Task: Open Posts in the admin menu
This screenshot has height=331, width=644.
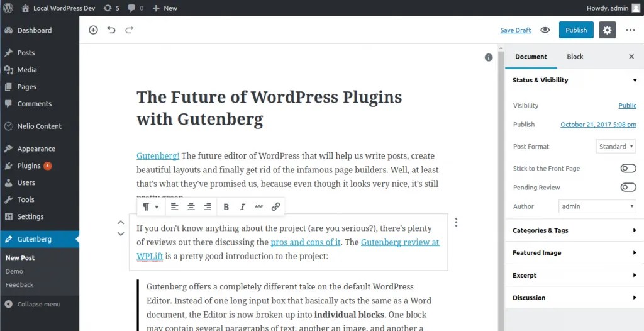Action: tap(40, 53)
